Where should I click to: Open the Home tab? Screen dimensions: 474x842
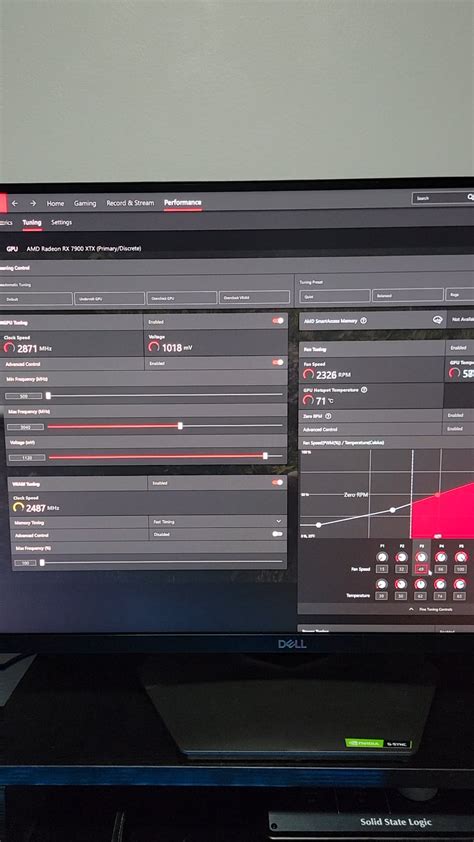click(x=55, y=204)
